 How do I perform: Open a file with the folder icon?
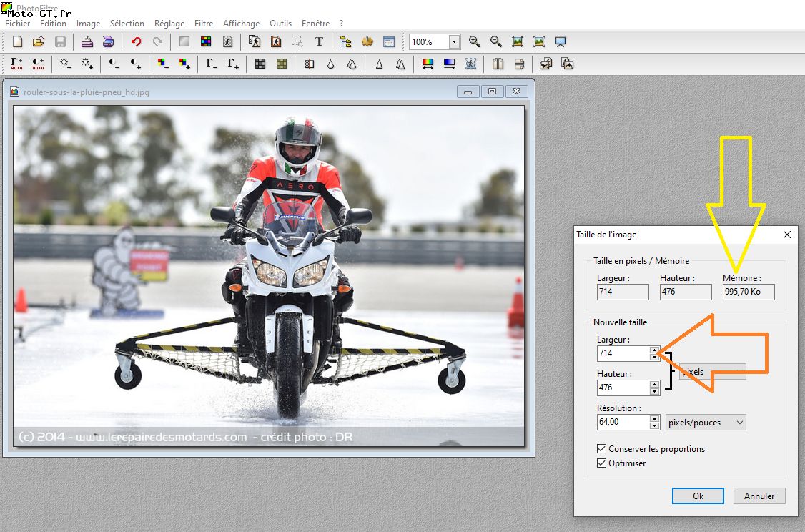(39, 41)
